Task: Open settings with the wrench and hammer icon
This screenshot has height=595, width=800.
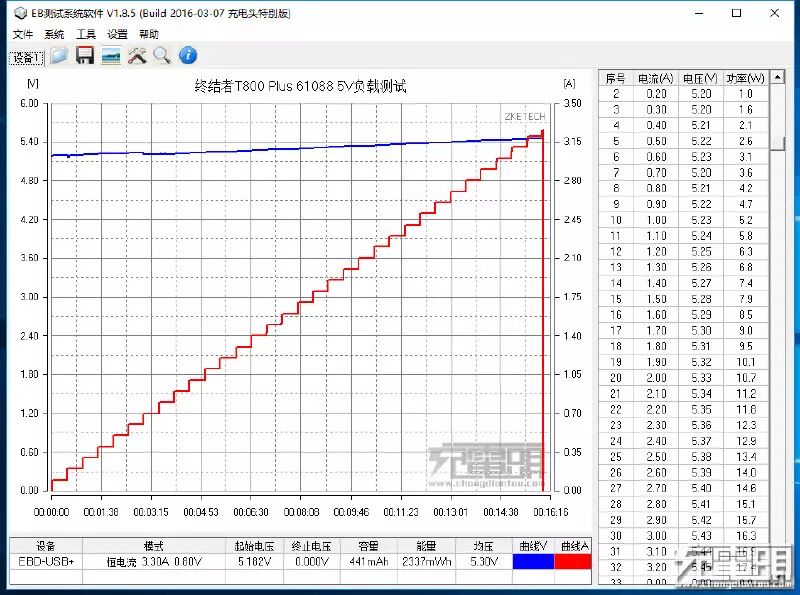Action: tap(137, 56)
